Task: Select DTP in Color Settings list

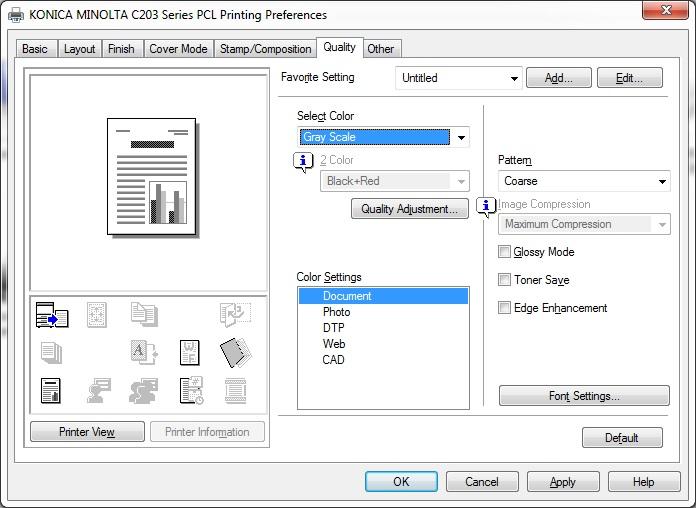Action: pos(383,328)
